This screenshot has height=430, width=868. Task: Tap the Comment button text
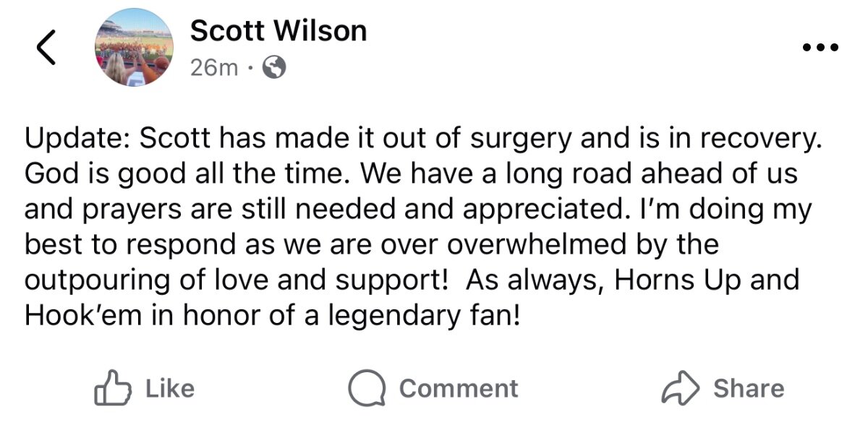pos(459,389)
